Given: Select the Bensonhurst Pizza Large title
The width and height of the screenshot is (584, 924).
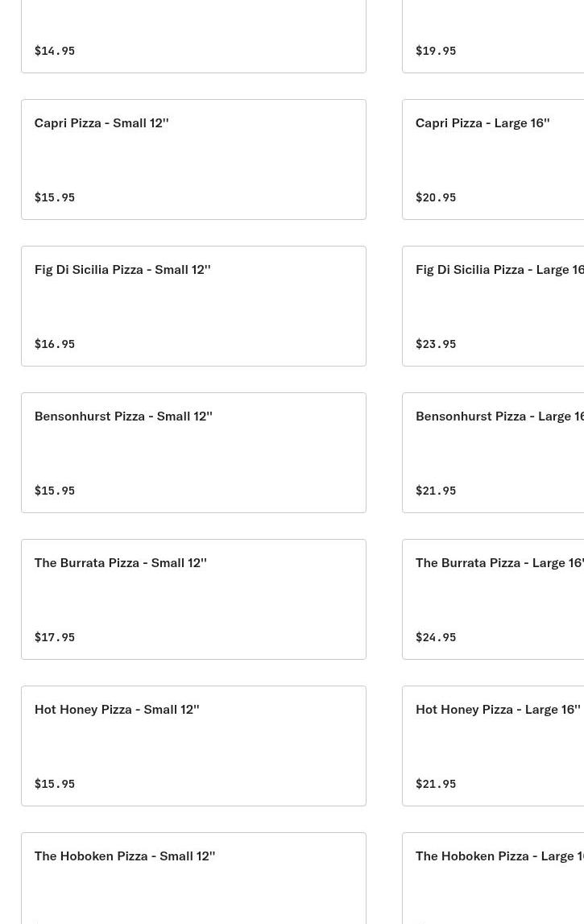Looking at the screenshot, I should pyautogui.click(x=499, y=416).
